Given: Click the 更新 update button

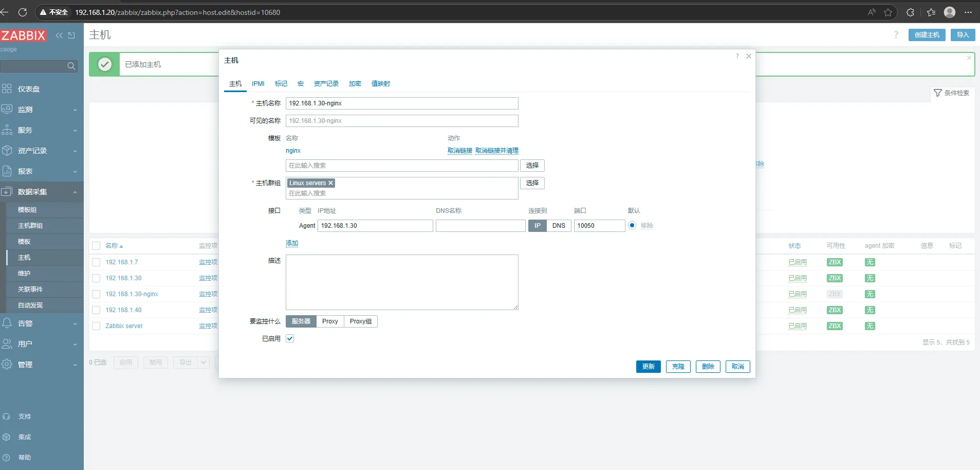Looking at the screenshot, I should coord(649,367).
